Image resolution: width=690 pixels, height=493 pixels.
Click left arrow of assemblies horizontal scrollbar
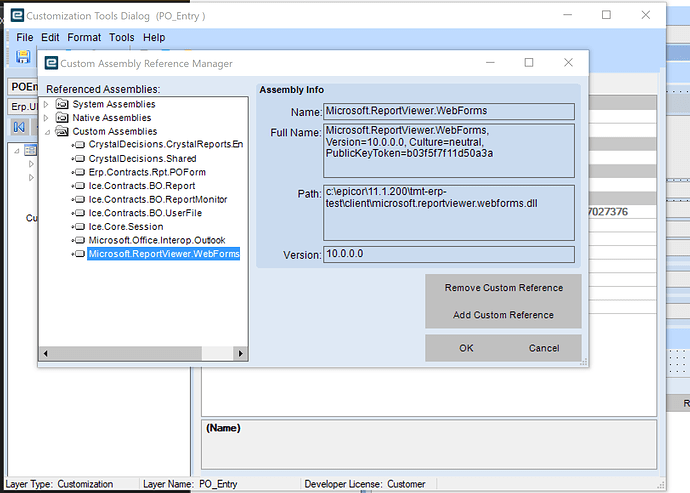(x=45, y=353)
